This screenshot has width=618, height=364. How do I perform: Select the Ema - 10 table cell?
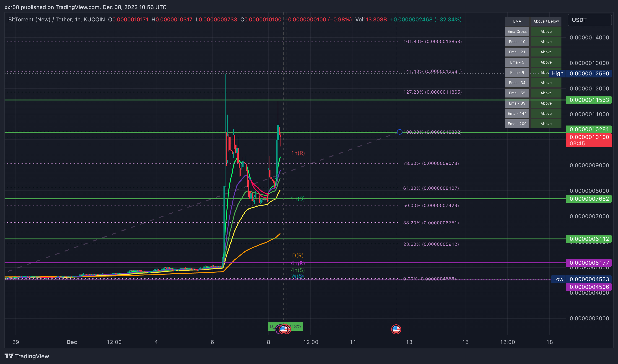517,42
